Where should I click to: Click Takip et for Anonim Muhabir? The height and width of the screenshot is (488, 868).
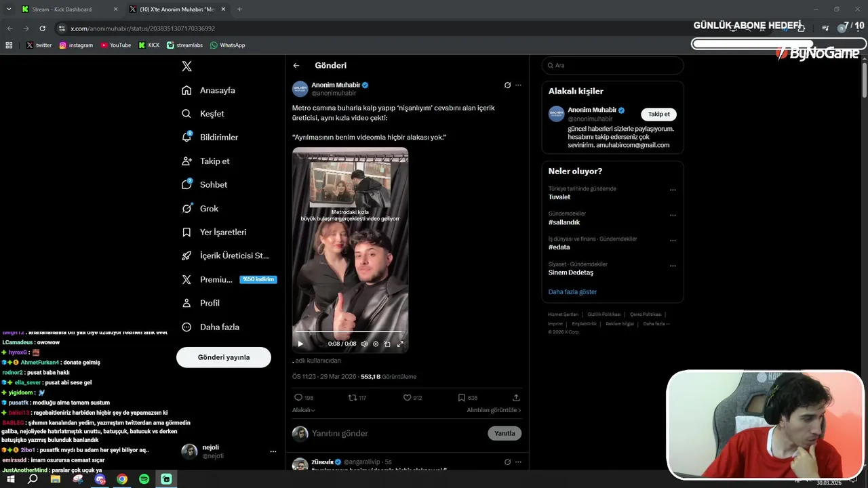pyautogui.click(x=658, y=115)
